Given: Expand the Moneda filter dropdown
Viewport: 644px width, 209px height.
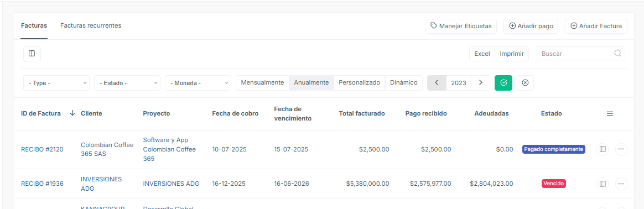Looking at the screenshot, I should coord(198,82).
